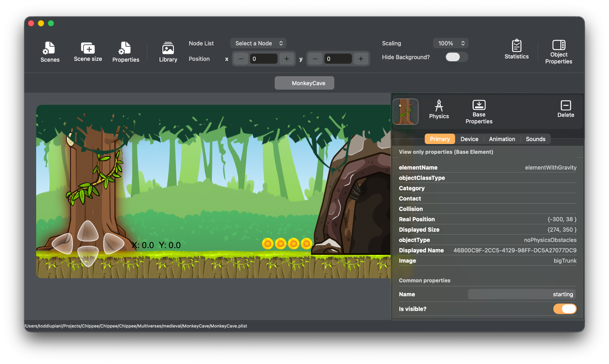
Task: Toggle the Hide Background switch
Action: pyautogui.click(x=456, y=57)
